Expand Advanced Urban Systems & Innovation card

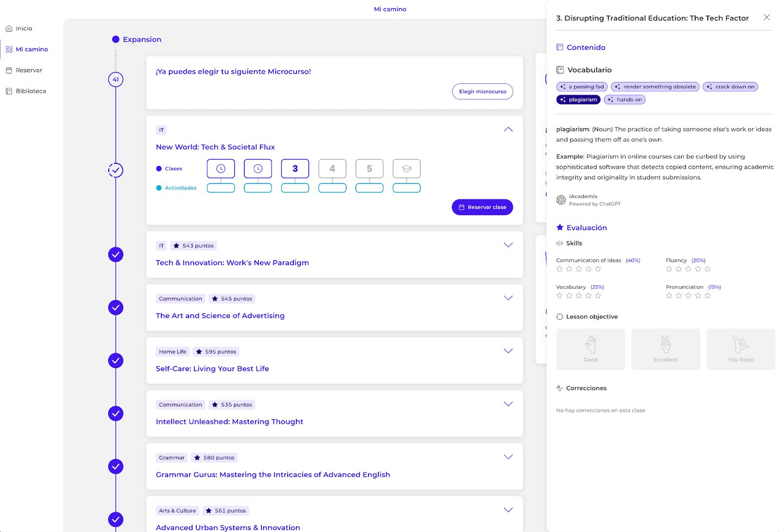click(x=508, y=510)
